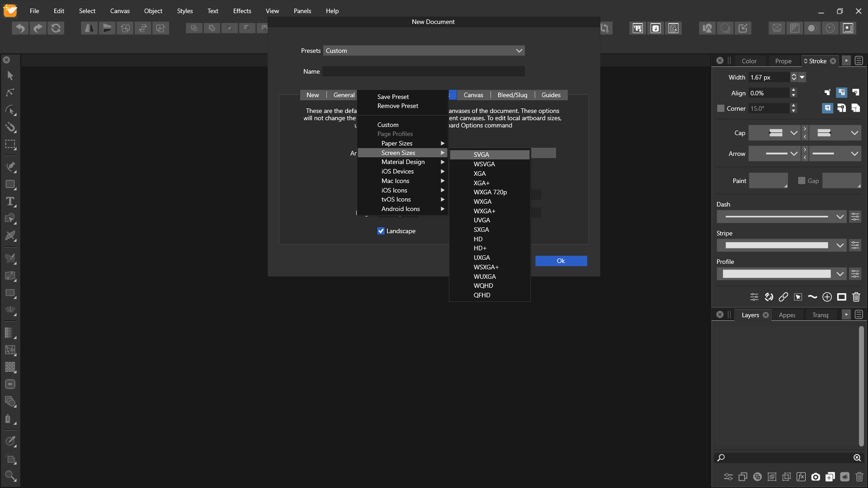Open Dash settings sliders icon
This screenshot has height=488, width=868.
[855, 216]
